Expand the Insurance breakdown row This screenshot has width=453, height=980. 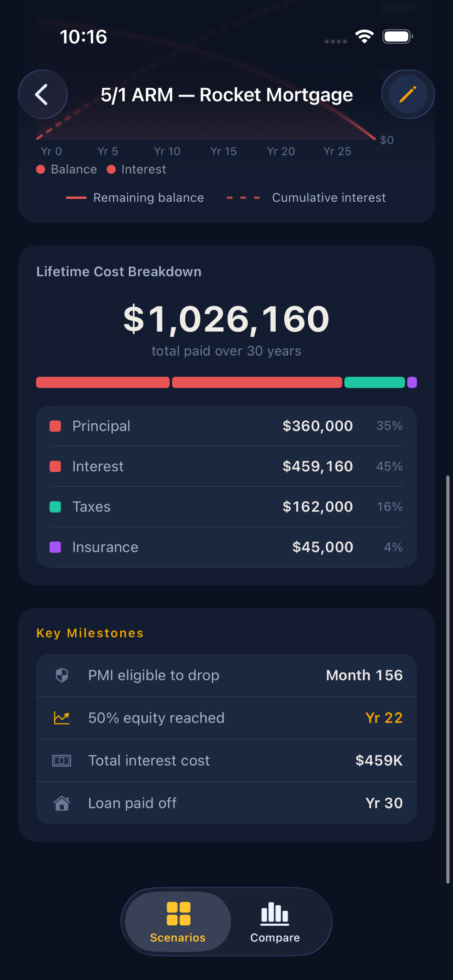[226, 547]
